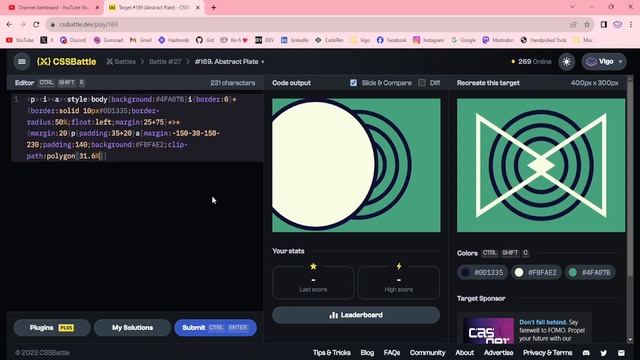
Task: Open the Mastodon bookmark
Action: [x=498, y=40]
